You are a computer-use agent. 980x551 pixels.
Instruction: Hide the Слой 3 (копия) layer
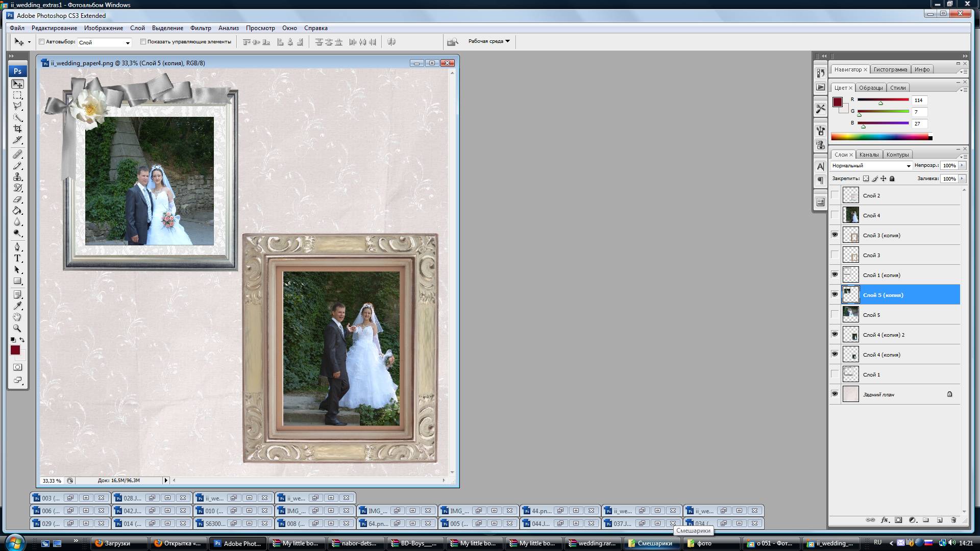[x=835, y=235]
